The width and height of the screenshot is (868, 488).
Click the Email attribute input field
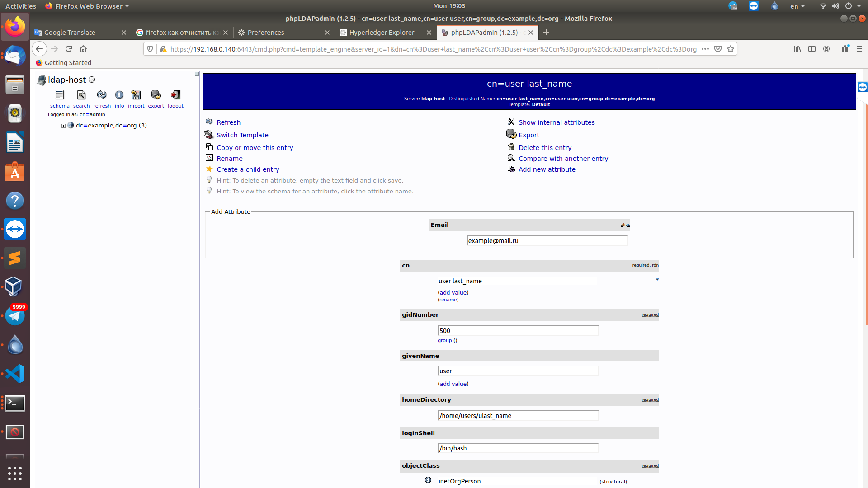[x=547, y=241]
